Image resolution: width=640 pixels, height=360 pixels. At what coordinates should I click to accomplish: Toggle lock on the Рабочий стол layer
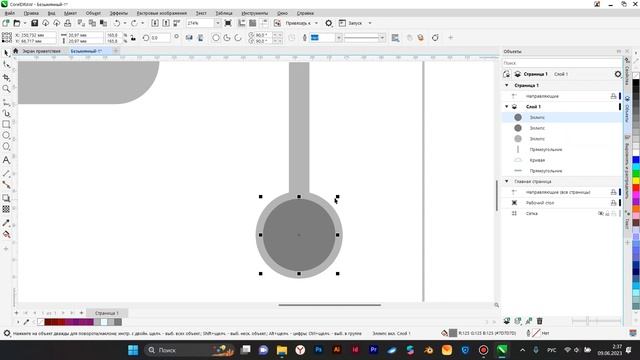[x=613, y=202]
